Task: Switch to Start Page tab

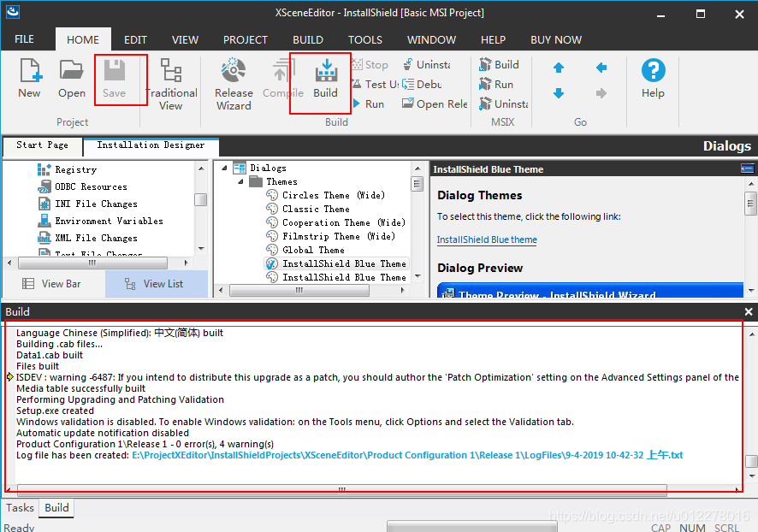Action: pyautogui.click(x=42, y=145)
